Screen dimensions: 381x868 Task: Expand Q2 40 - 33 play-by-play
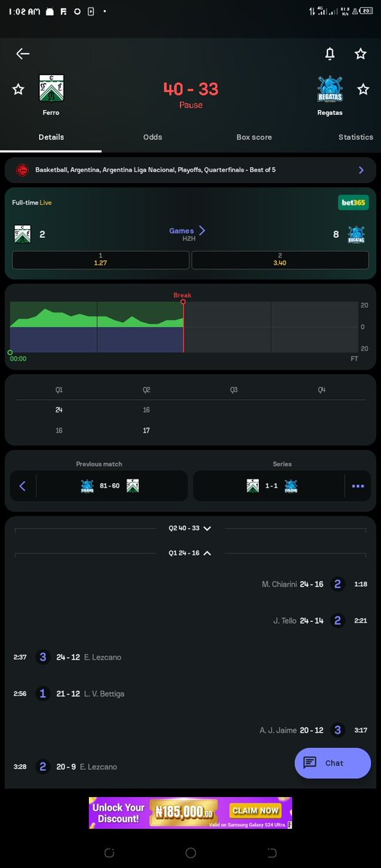190,529
